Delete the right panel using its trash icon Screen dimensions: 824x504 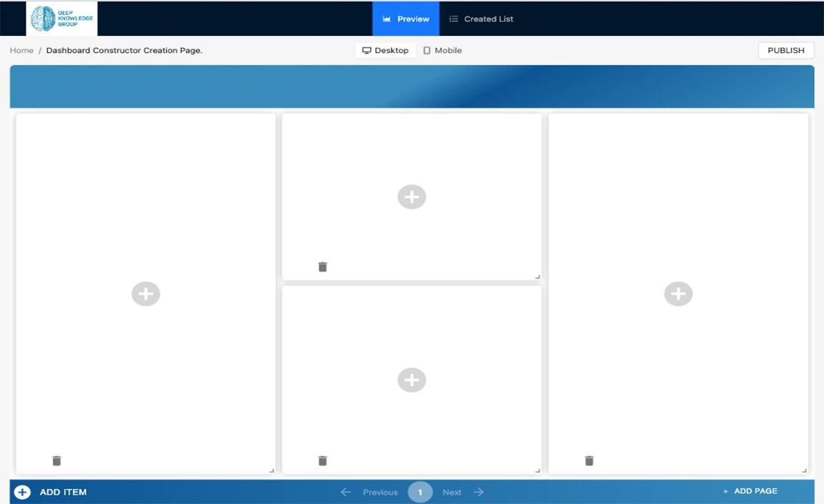point(589,460)
